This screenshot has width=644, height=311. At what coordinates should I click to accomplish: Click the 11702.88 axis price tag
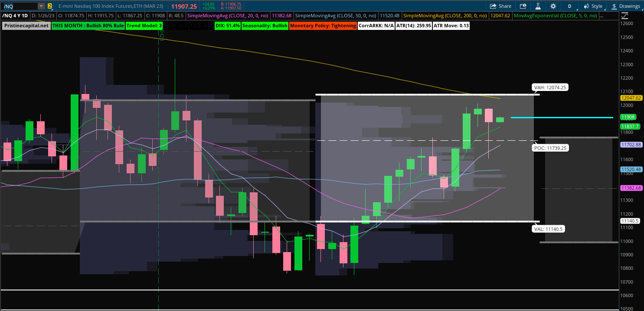pyautogui.click(x=631, y=145)
